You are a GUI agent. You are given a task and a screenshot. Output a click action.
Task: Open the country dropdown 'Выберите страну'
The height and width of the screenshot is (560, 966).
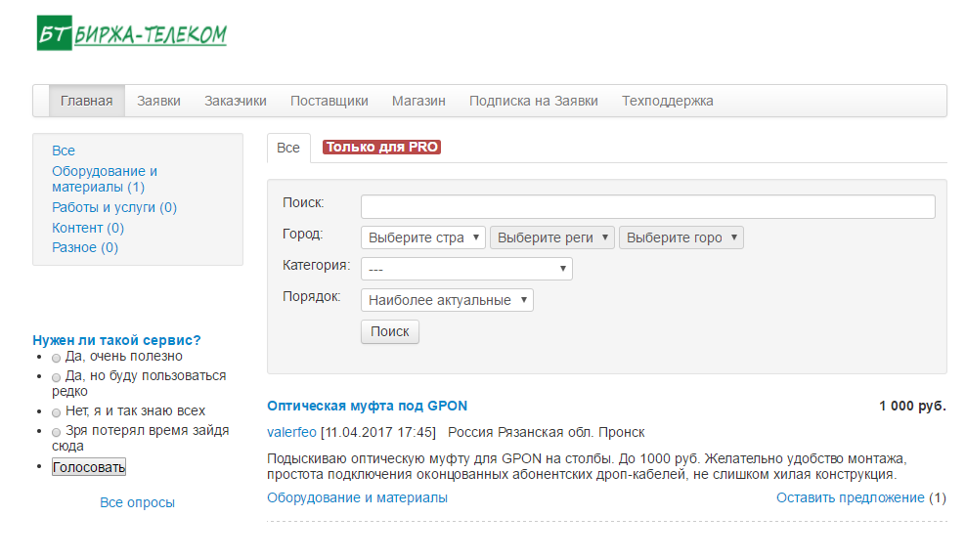(x=422, y=237)
